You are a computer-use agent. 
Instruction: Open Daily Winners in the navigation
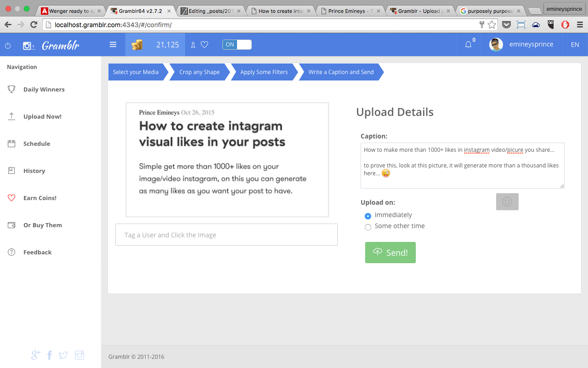point(44,89)
